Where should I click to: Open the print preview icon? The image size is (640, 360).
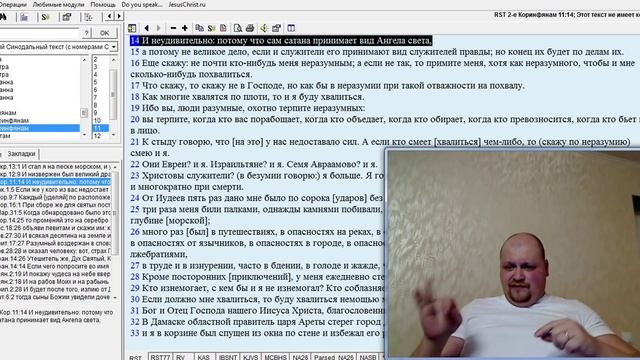click(238, 28)
